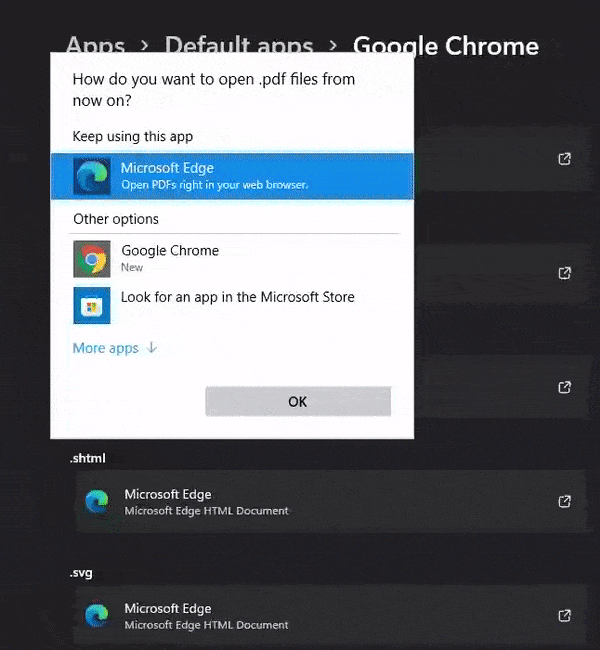
Task: Confirm selection with the OK button
Action: 298,401
